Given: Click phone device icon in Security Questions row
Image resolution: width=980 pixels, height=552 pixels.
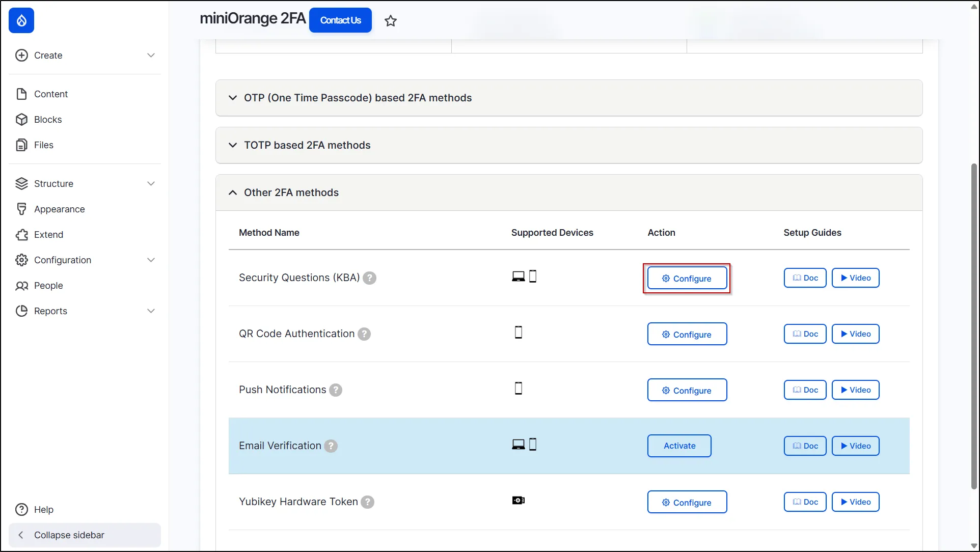Looking at the screenshot, I should (533, 277).
